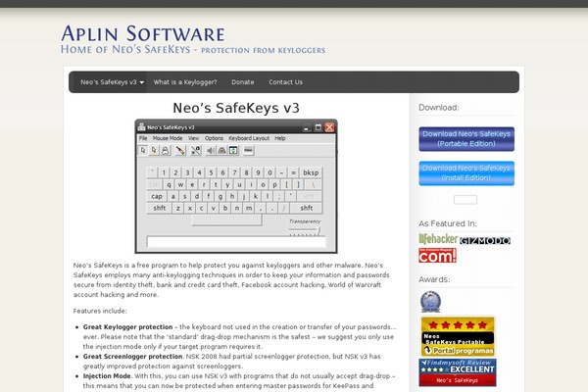Click the SafeKeys window title bar text
This screenshot has width=588, height=392.
tap(171, 127)
